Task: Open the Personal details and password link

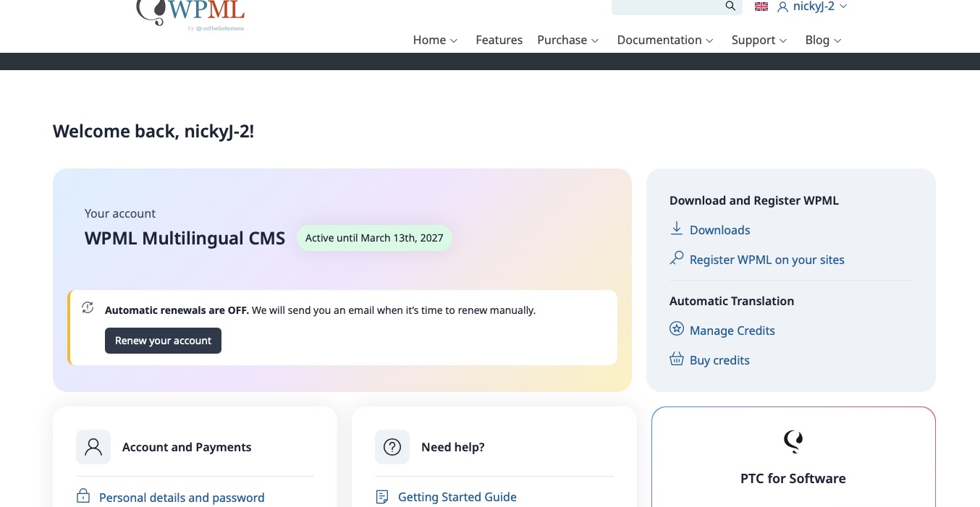Action: (x=182, y=498)
